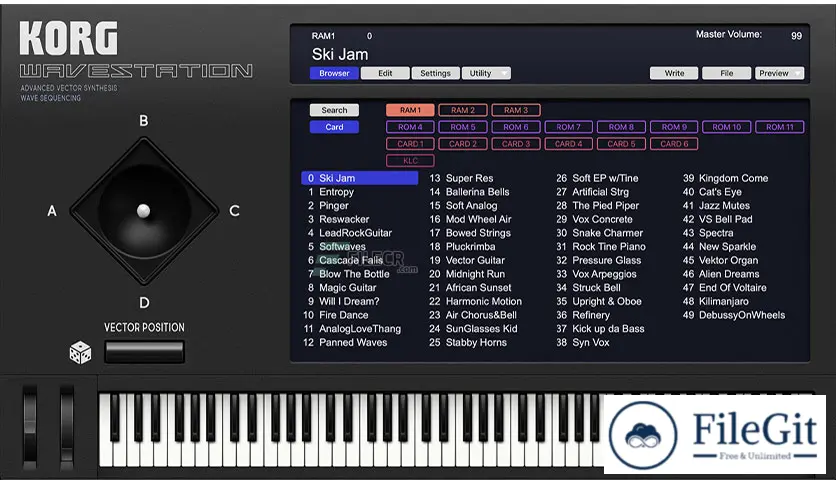Select the Card browse mode
This screenshot has height=484, width=836.
click(x=334, y=127)
